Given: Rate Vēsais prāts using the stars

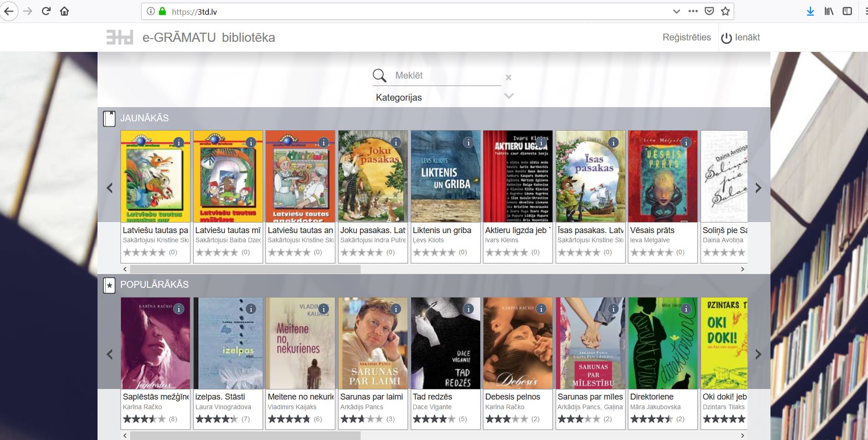Looking at the screenshot, I should tap(651, 252).
